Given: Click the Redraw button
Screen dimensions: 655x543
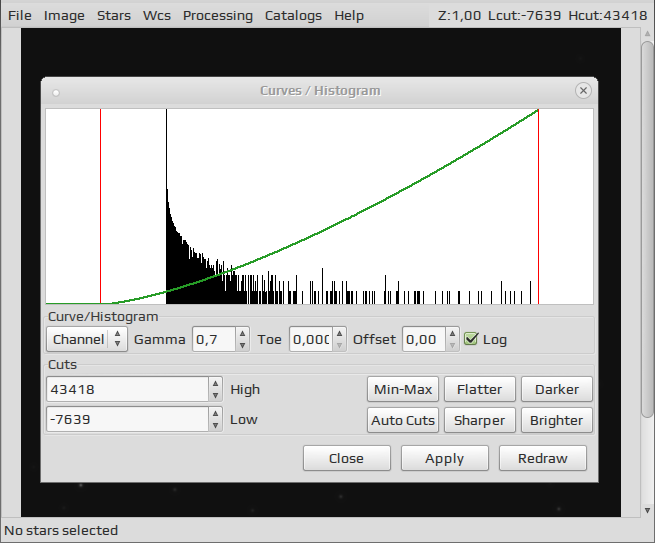Looking at the screenshot, I should pyautogui.click(x=543, y=458).
